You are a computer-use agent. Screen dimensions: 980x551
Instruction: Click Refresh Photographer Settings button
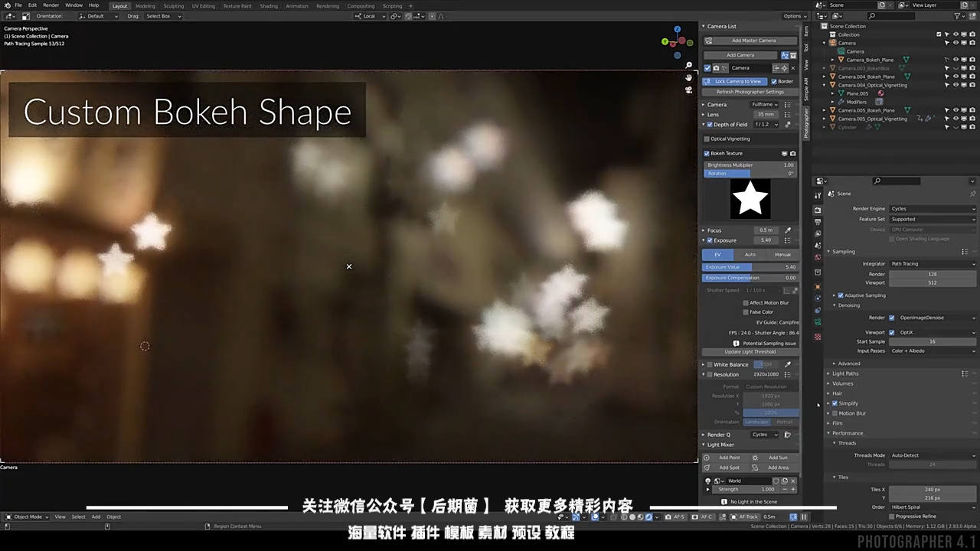(750, 92)
